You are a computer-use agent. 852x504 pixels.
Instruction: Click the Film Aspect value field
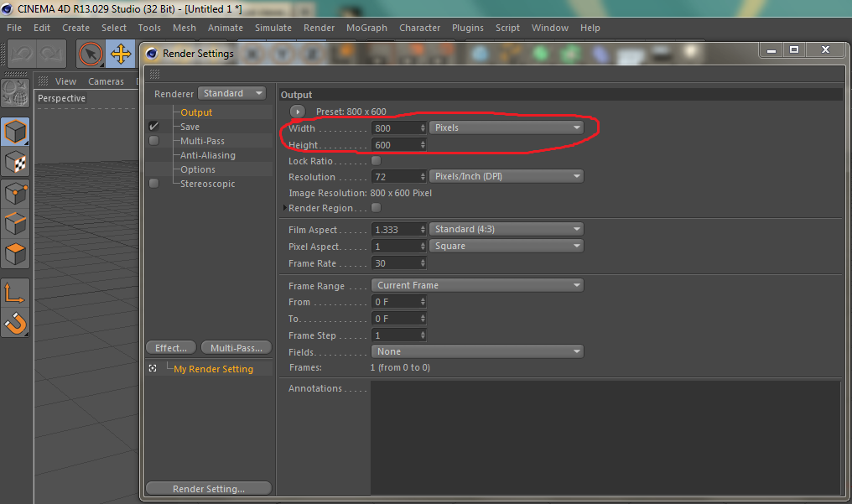point(395,230)
